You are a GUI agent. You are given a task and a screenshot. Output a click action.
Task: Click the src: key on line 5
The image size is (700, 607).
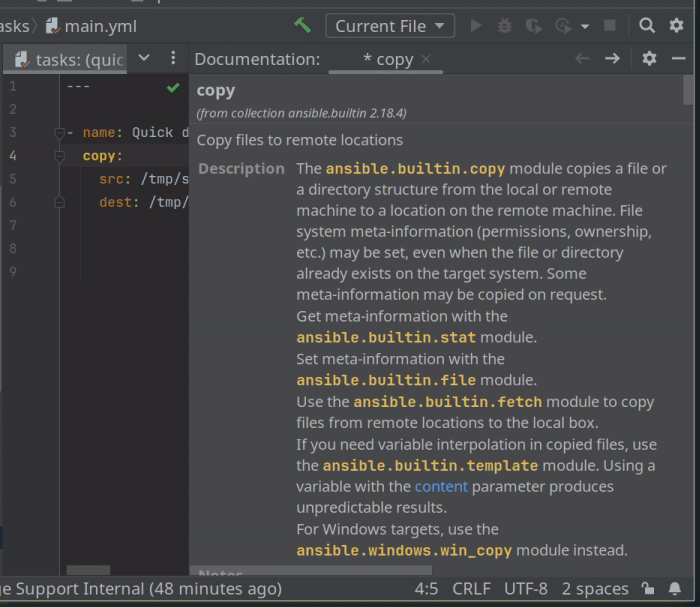115,179
